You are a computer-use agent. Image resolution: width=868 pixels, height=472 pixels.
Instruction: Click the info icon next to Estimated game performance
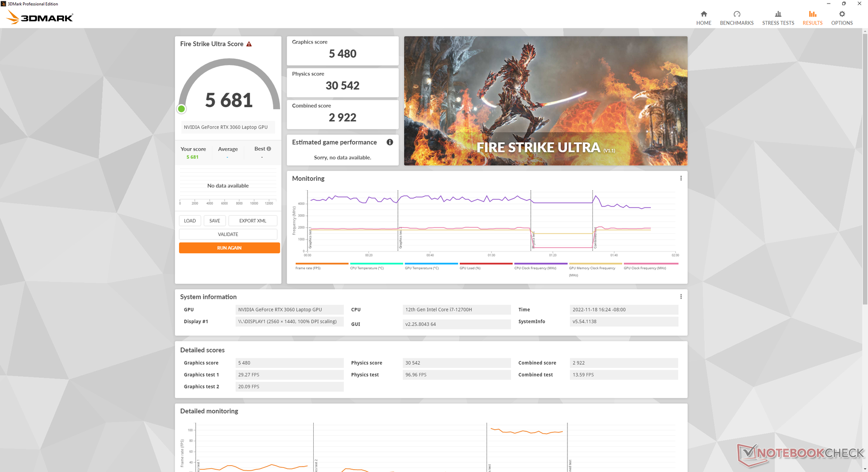[x=390, y=142]
